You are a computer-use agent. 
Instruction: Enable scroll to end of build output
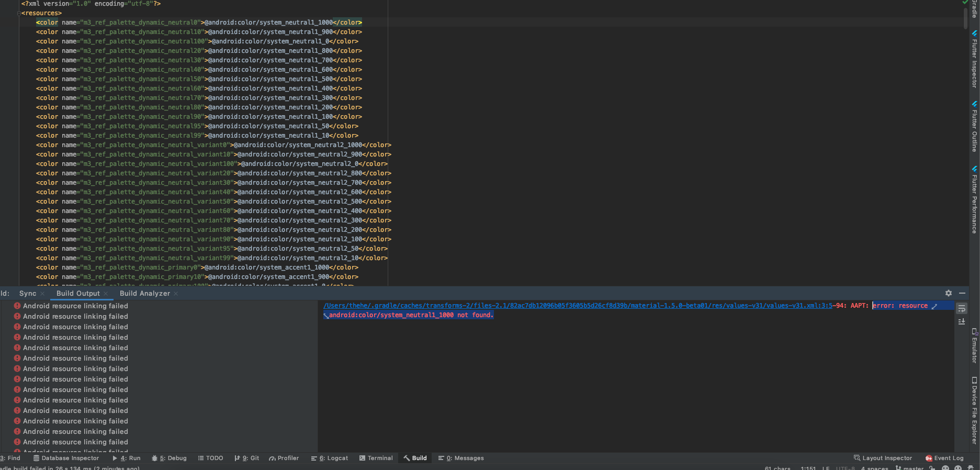[x=962, y=321]
